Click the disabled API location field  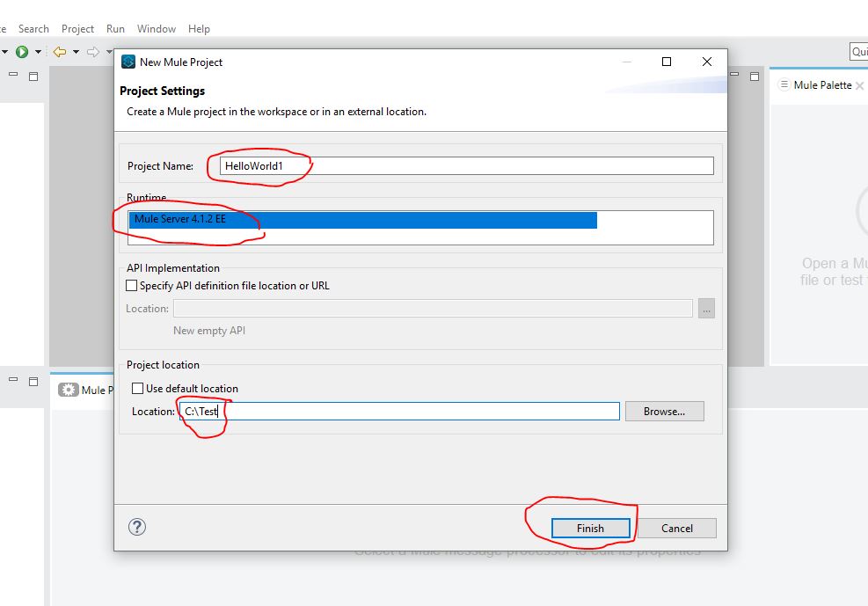tap(433, 308)
